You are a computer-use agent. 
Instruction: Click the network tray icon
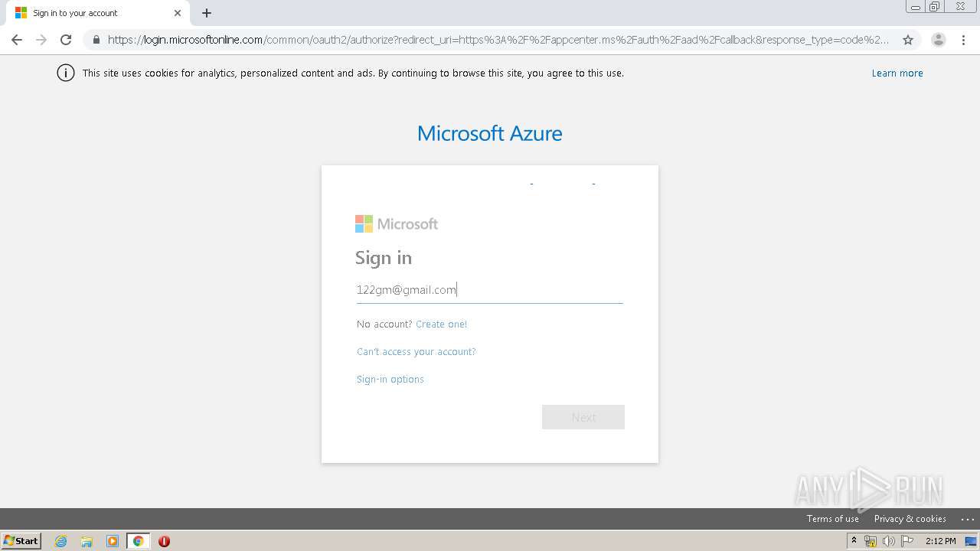871,541
